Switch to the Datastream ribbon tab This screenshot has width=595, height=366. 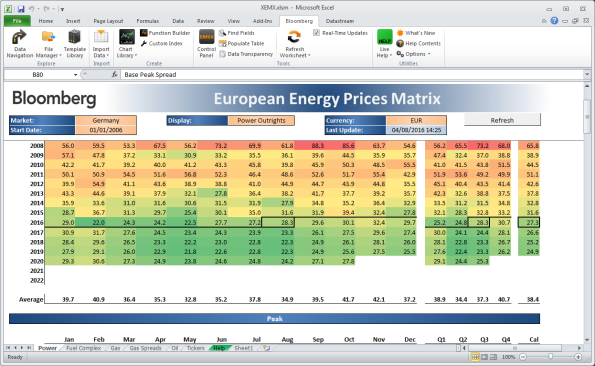340,21
